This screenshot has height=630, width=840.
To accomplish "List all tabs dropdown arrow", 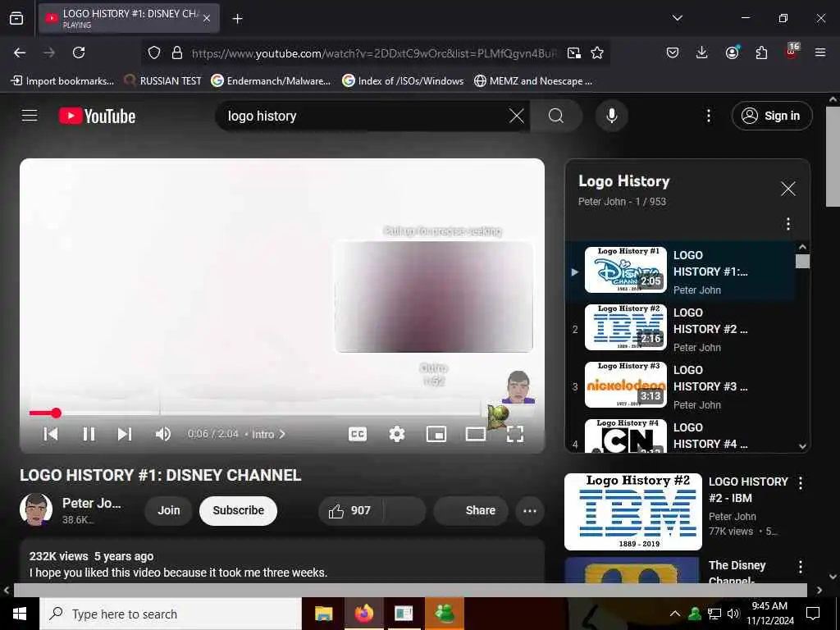I will pos(677,18).
